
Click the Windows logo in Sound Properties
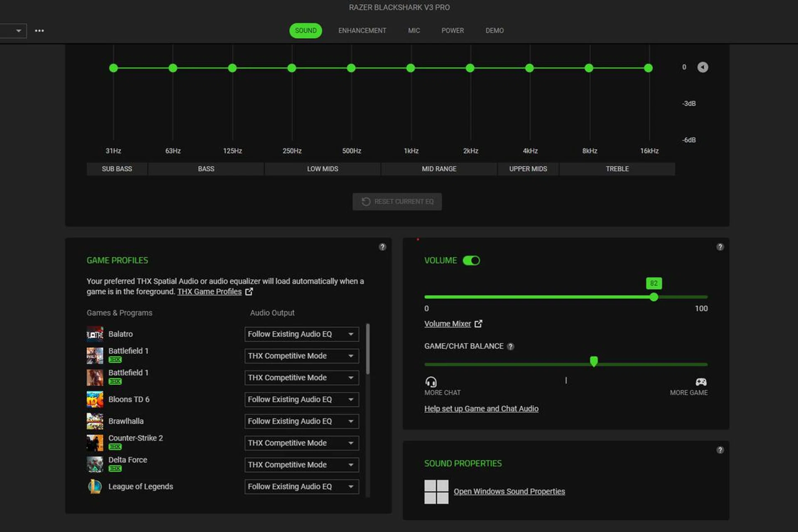tap(436, 492)
